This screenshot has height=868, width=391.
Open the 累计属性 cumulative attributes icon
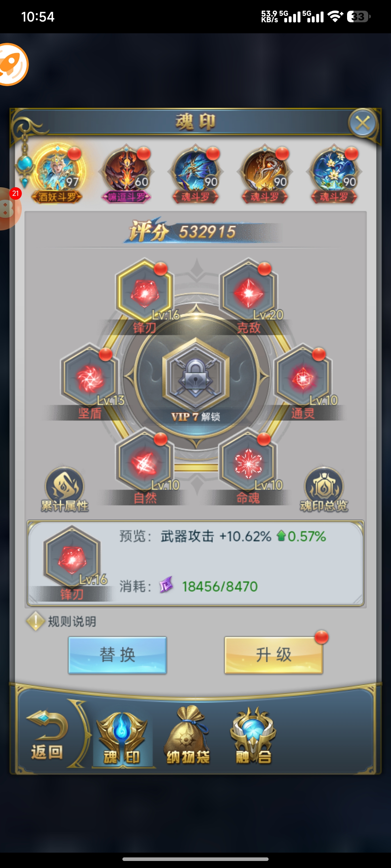64,489
